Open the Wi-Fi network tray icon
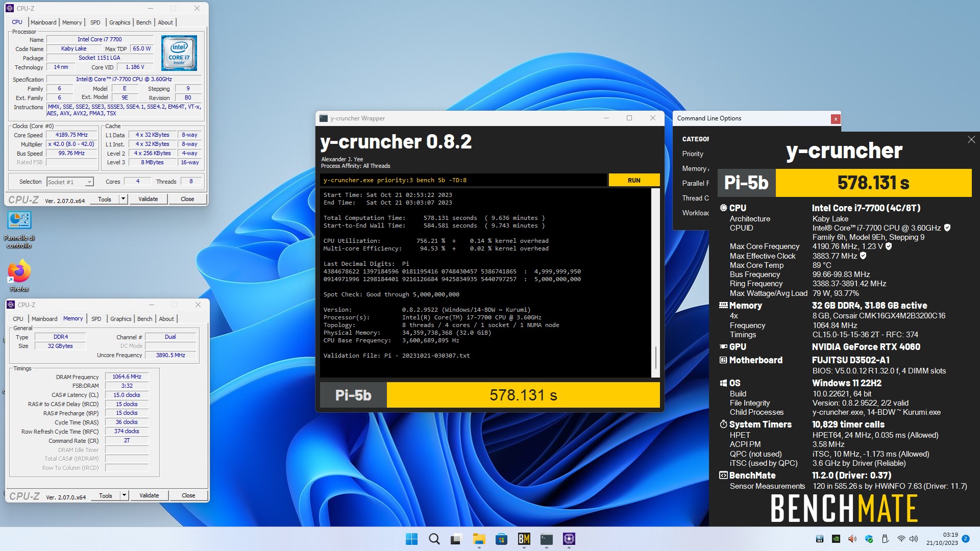Image resolution: width=980 pixels, height=551 pixels. point(901,539)
